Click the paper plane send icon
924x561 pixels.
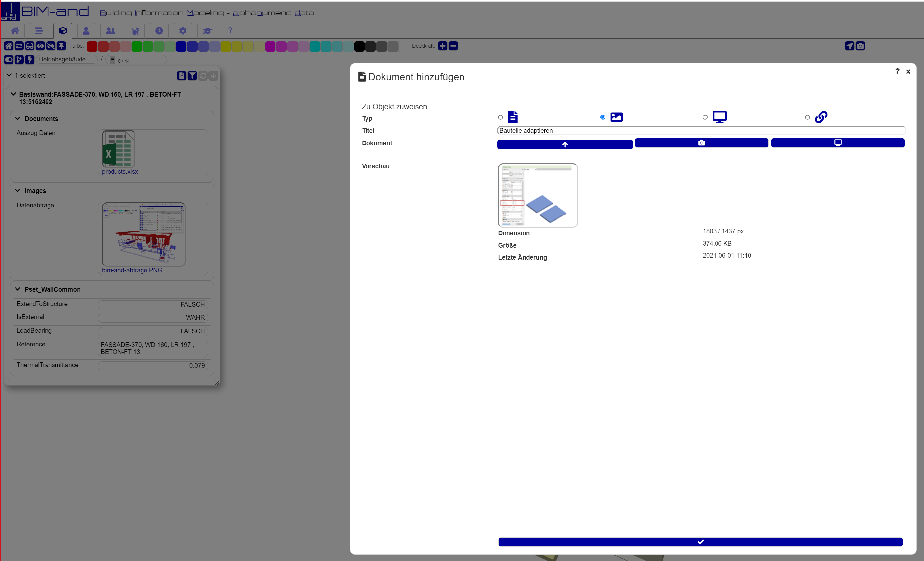(x=850, y=46)
